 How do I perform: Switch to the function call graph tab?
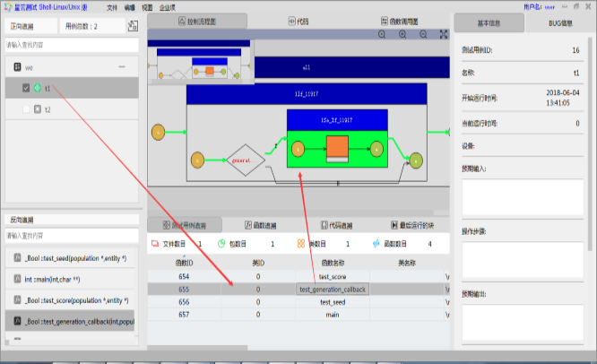[400, 22]
